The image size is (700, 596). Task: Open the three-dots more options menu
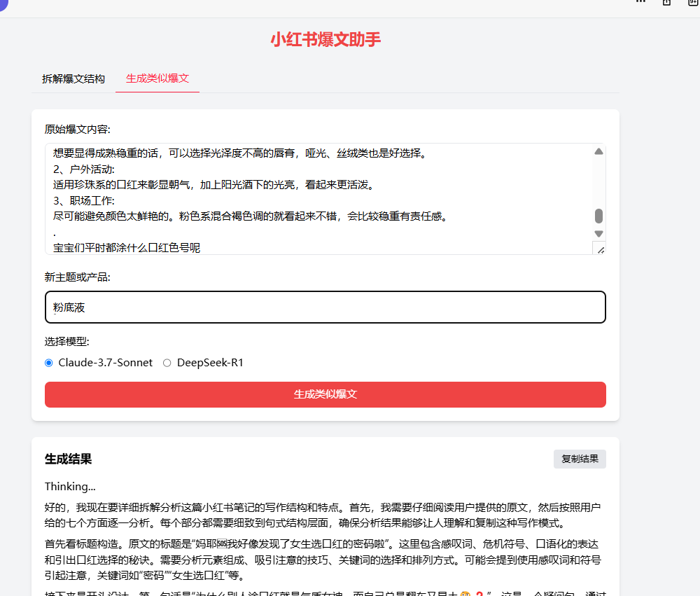coord(640,2)
